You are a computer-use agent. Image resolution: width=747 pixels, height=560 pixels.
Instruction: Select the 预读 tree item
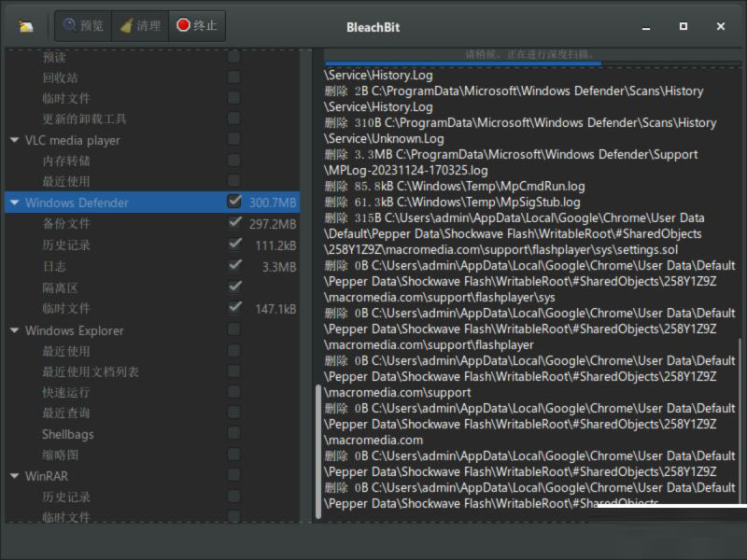(54, 57)
